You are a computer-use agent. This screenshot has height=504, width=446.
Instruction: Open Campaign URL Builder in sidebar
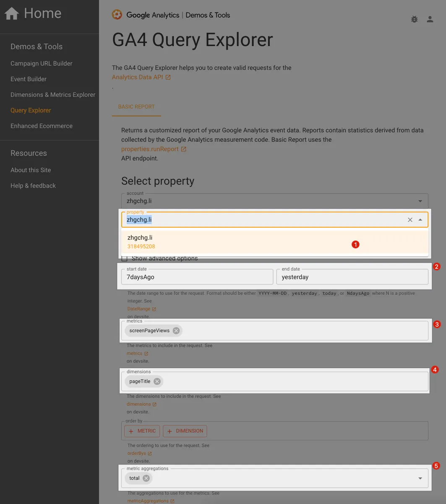pyautogui.click(x=42, y=63)
